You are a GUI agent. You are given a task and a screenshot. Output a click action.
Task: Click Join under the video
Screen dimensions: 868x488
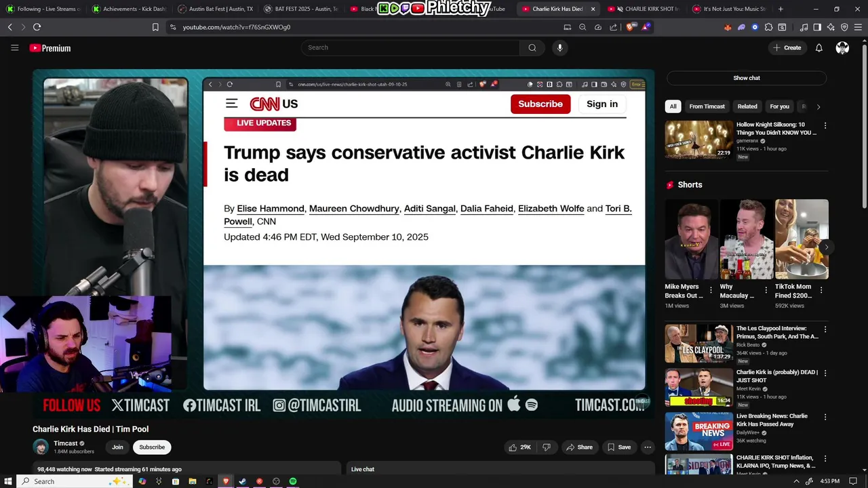click(117, 447)
